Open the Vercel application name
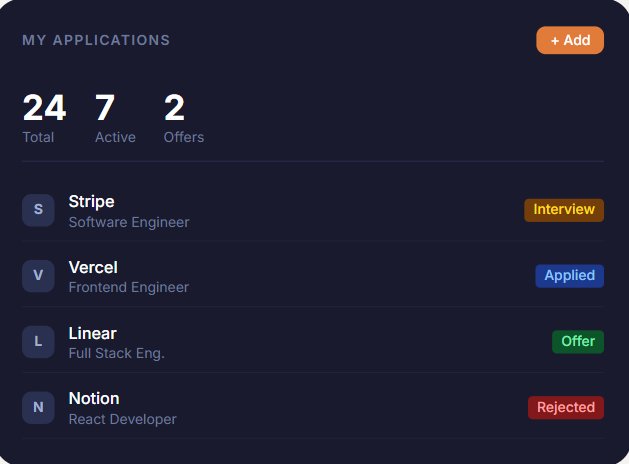Image resolution: width=629 pixels, height=464 pixels. coord(93,267)
